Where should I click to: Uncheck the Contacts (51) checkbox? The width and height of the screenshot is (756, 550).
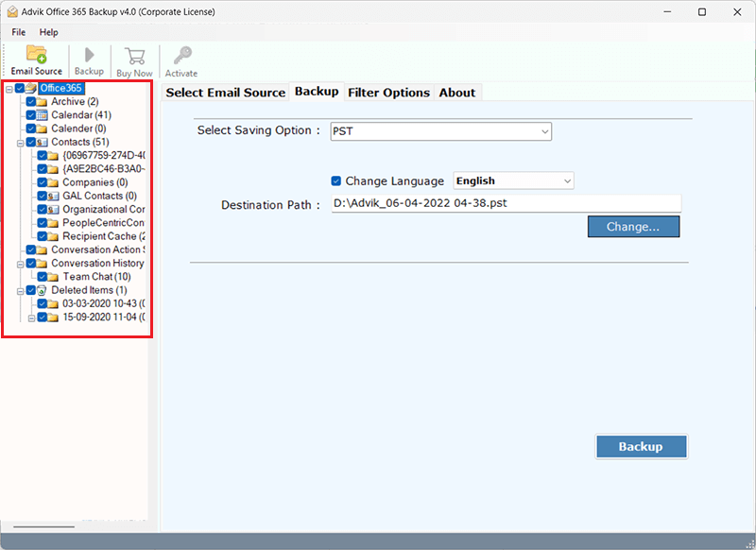(x=31, y=142)
